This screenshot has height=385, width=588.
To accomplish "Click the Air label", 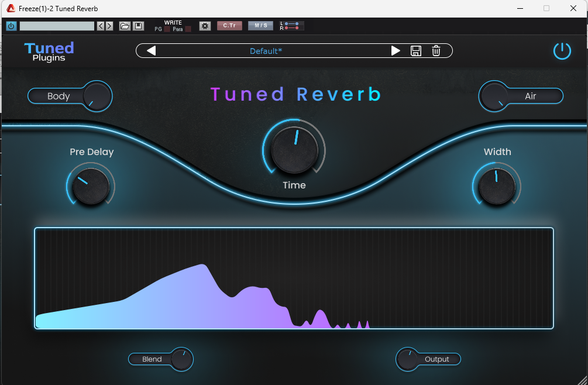I will (x=530, y=97).
